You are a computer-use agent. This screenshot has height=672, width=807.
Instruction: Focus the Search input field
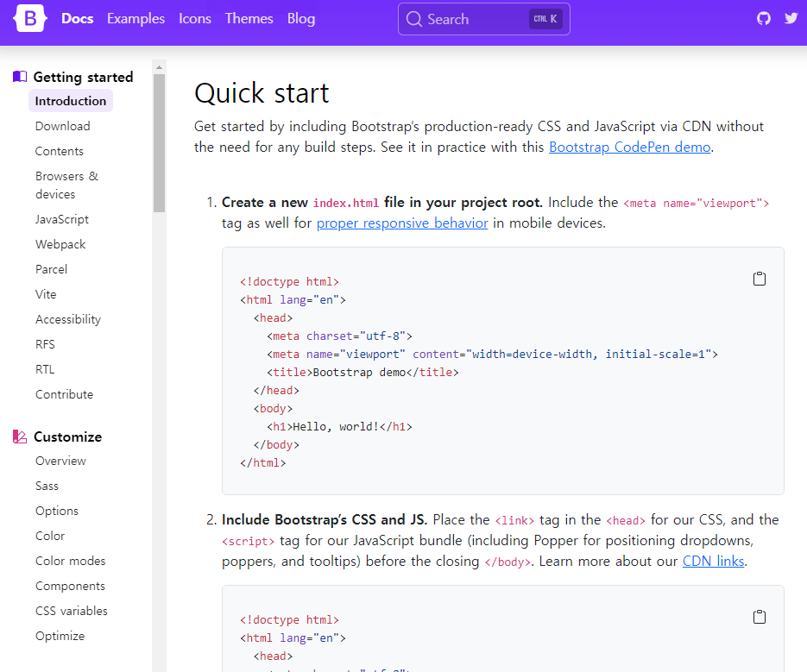point(484,19)
